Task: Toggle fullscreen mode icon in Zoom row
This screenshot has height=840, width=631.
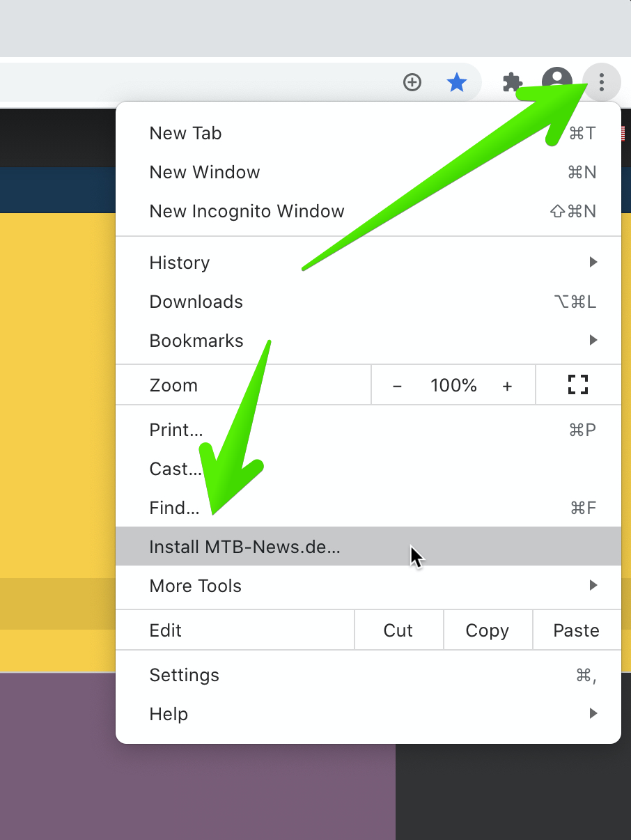Action: tap(577, 385)
